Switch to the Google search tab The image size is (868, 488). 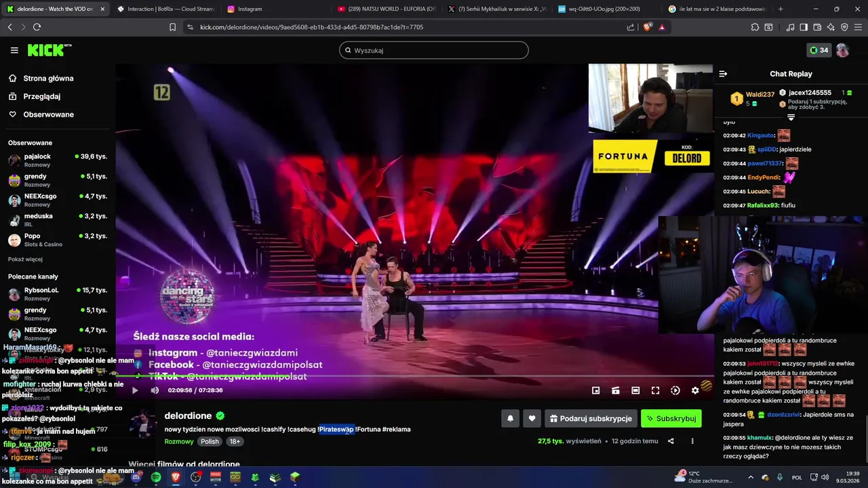tap(717, 9)
